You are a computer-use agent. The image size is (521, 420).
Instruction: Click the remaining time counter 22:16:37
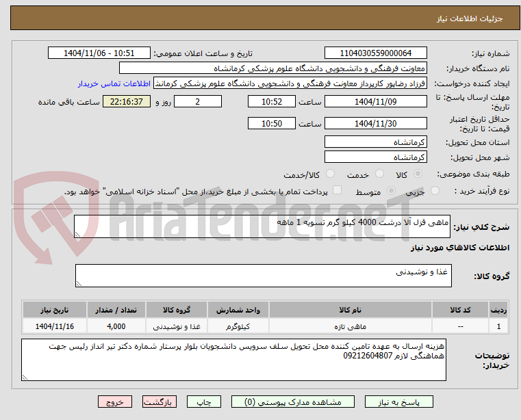pos(126,102)
